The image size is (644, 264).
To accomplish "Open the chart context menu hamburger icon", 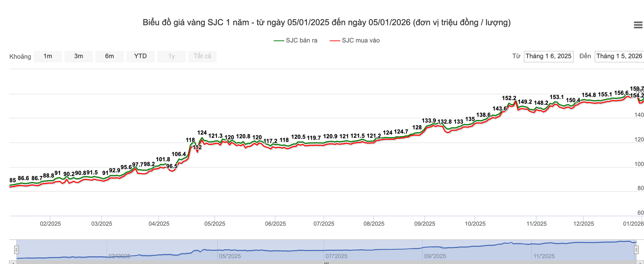I will [x=638, y=25].
